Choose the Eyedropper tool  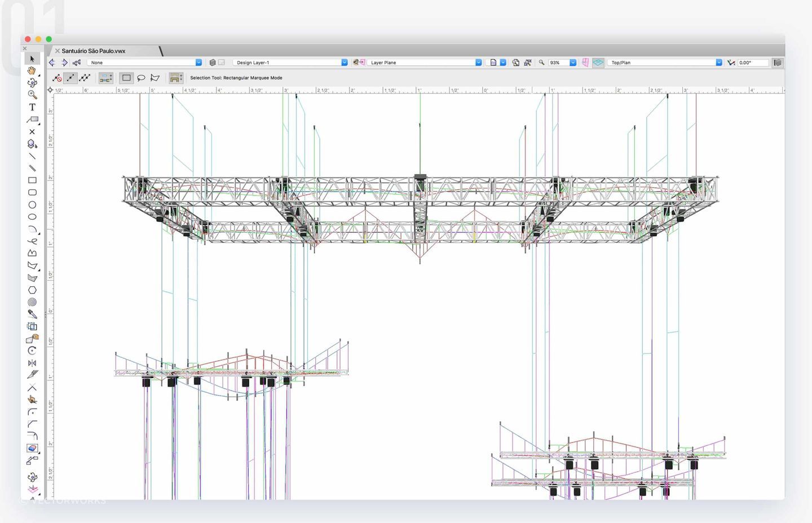(32, 314)
